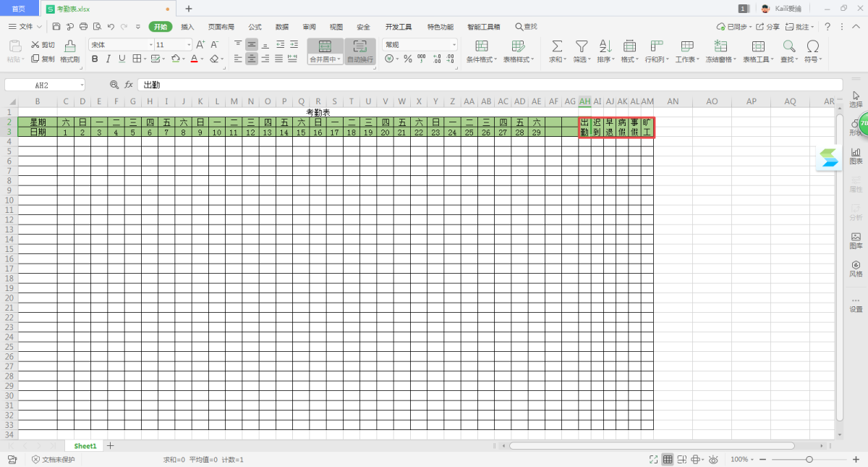Click the Comments (批注) button

pos(799,27)
